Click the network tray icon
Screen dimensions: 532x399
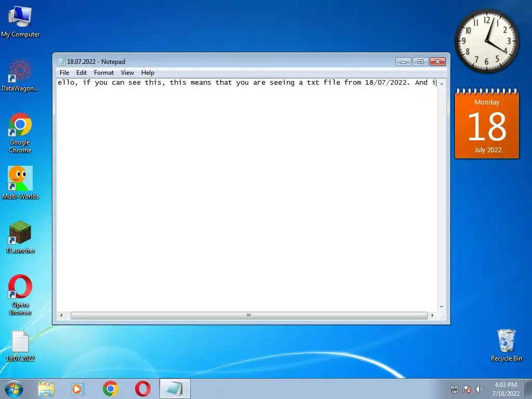tap(454, 389)
